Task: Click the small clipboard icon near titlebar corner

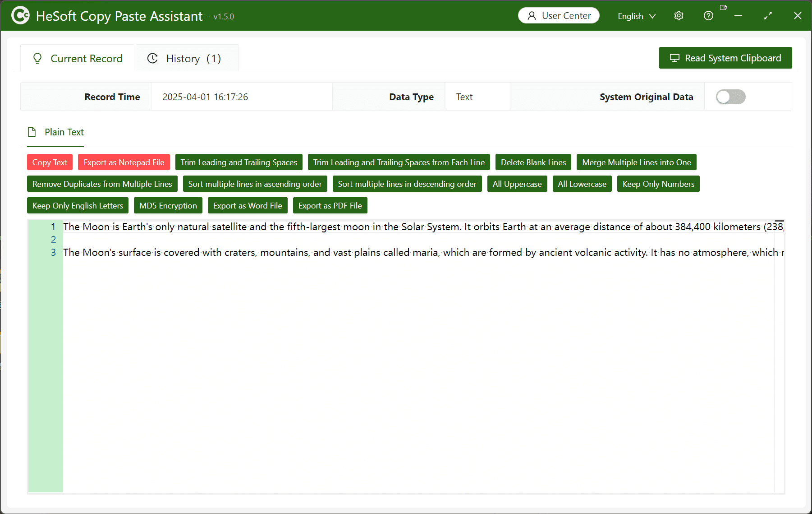Action: [724, 7]
